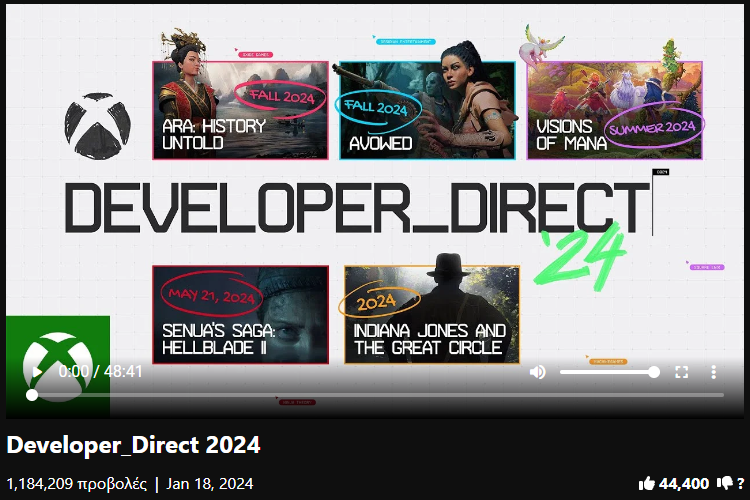Viewport: 750px width, 500px height.
Task: Click the Developer_Direct 2024 video title
Action: coord(133,445)
